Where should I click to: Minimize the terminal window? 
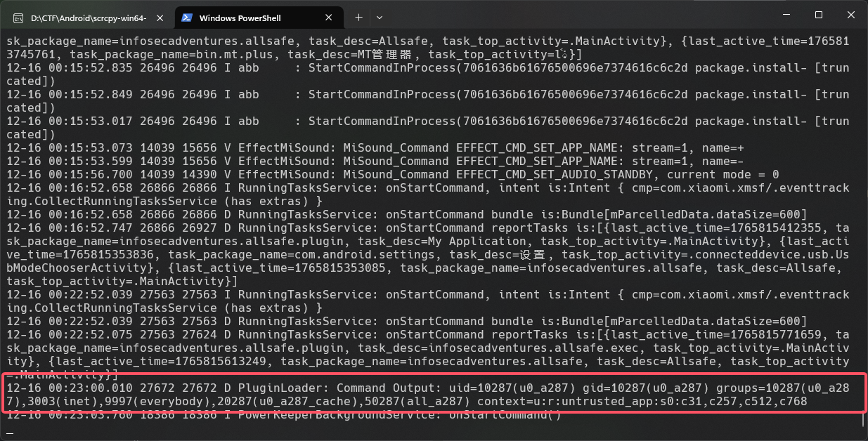tap(786, 15)
